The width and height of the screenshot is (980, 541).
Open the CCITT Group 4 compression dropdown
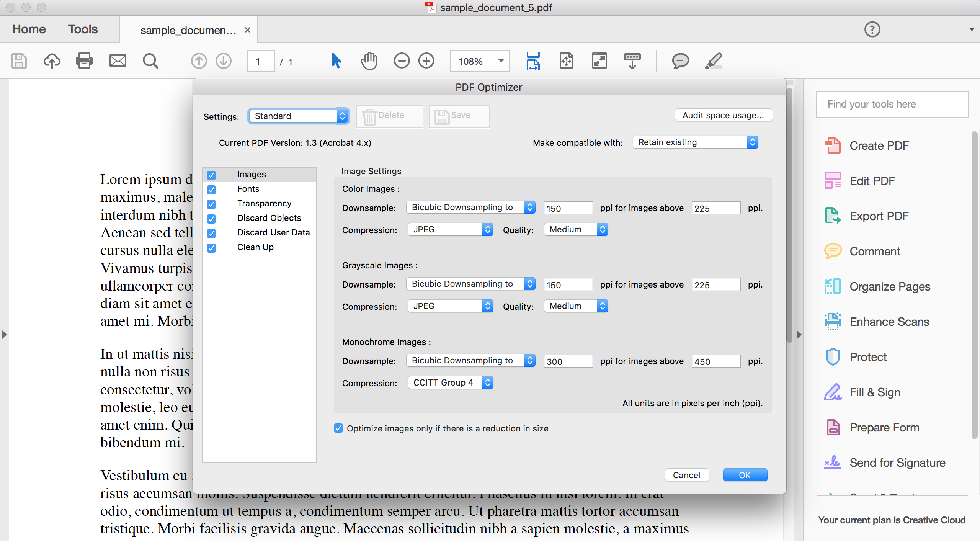click(x=450, y=382)
